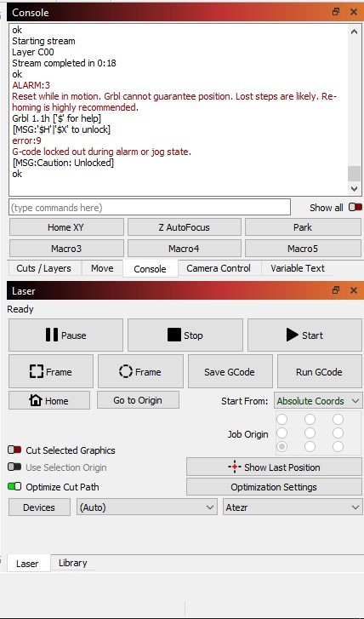Open the Start From Absolute Coords dropdown
The width and height of the screenshot is (364, 619).
318,401
